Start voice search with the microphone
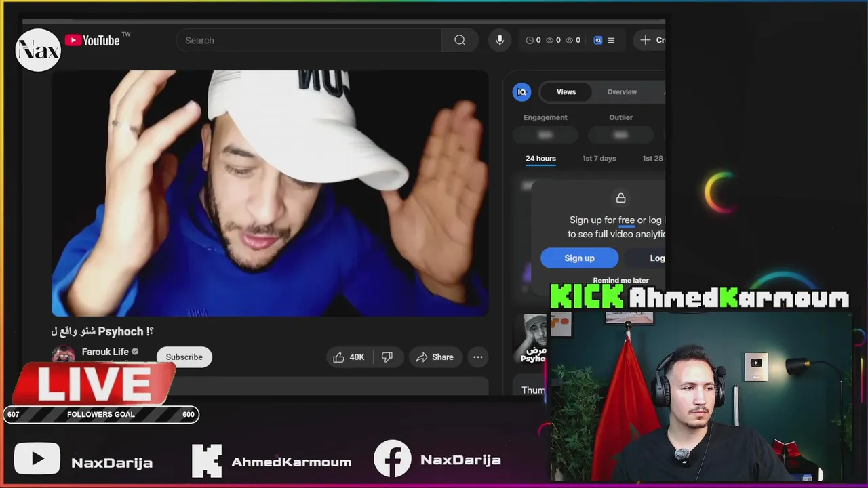 tap(500, 41)
